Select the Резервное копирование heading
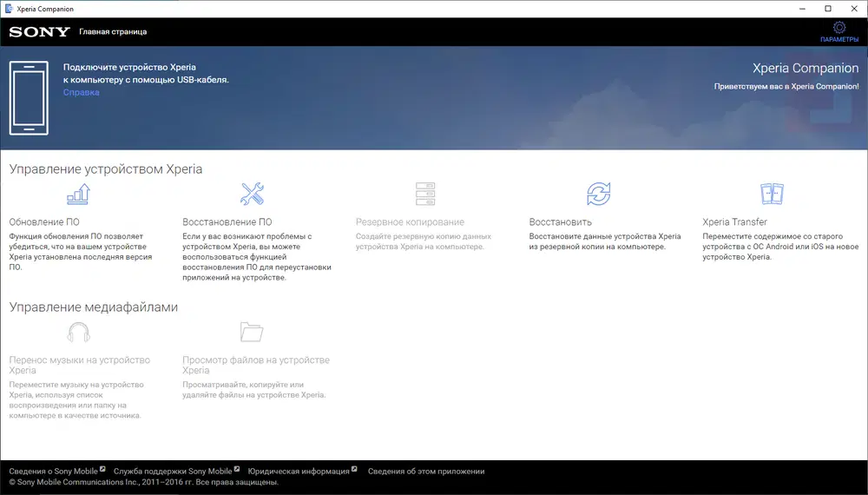Viewport: 868px width, 495px height. point(410,222)
